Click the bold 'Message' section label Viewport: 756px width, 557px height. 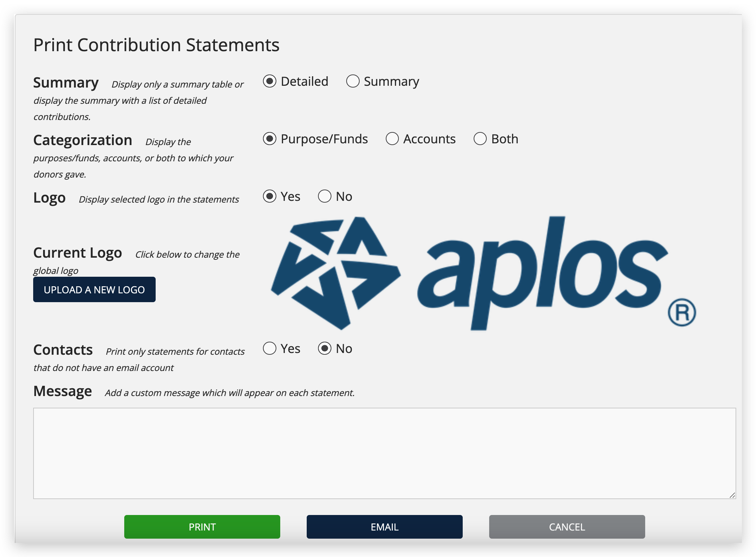[62, 391]
